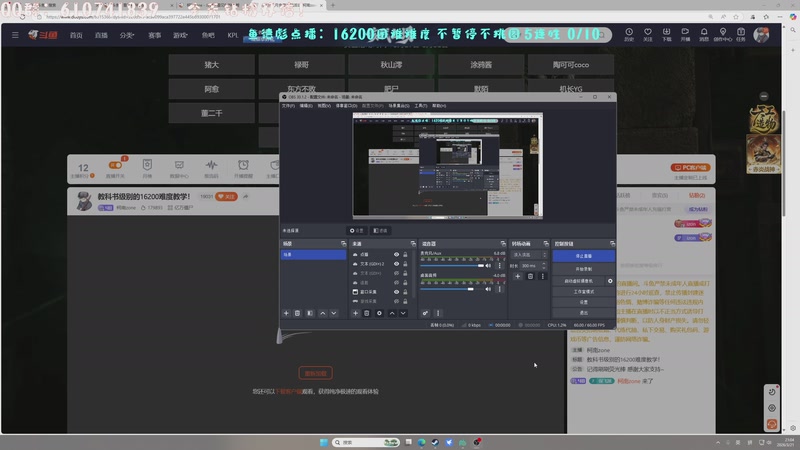Delete the scene transition in OBS

pos(530,276)
